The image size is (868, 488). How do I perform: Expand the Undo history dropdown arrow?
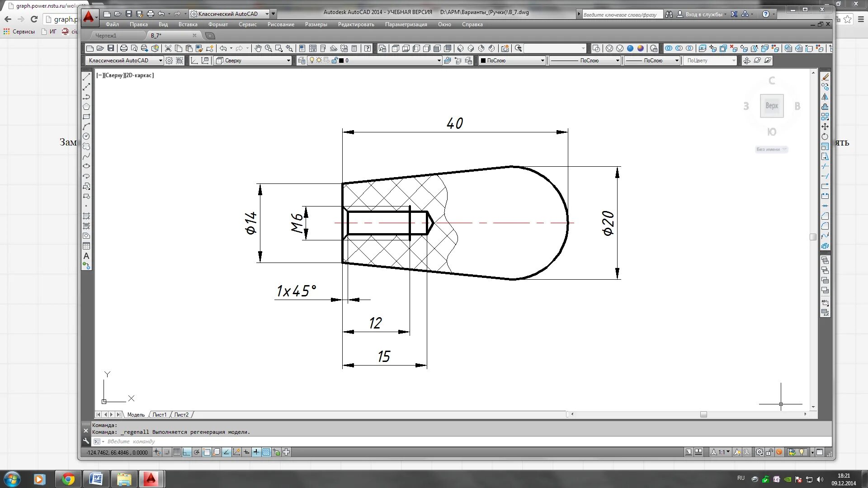point(231,48)
